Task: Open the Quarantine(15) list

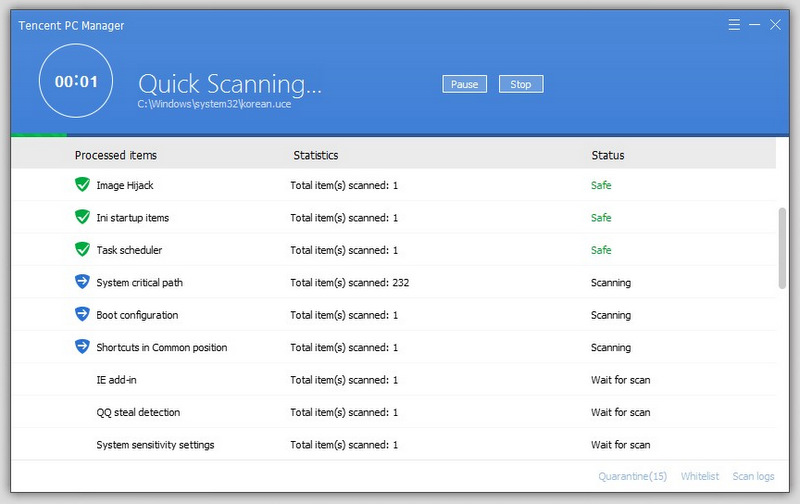Action: click(x=632, y=476)
